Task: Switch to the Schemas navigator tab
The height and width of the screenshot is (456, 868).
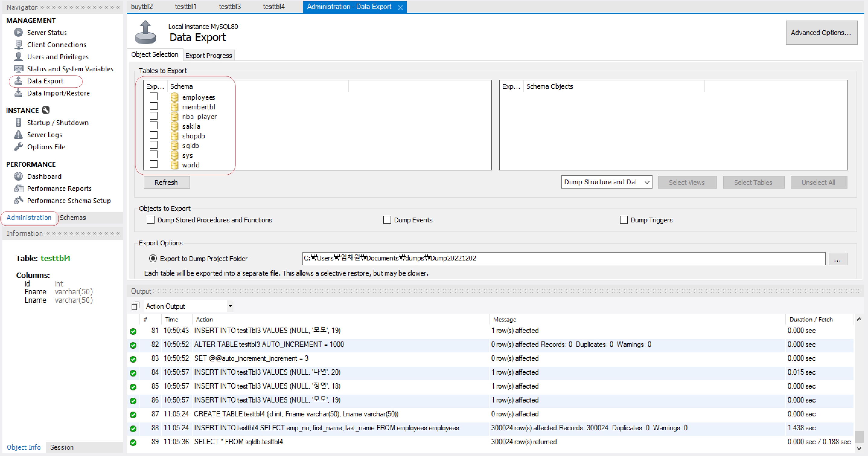Action: coord(73,218)
